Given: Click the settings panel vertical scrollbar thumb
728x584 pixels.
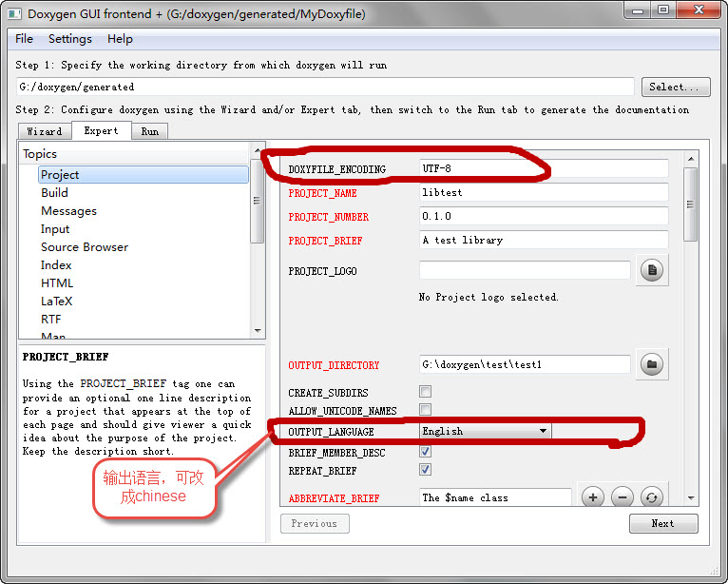Looking at the screenshot, I should 691,204.
